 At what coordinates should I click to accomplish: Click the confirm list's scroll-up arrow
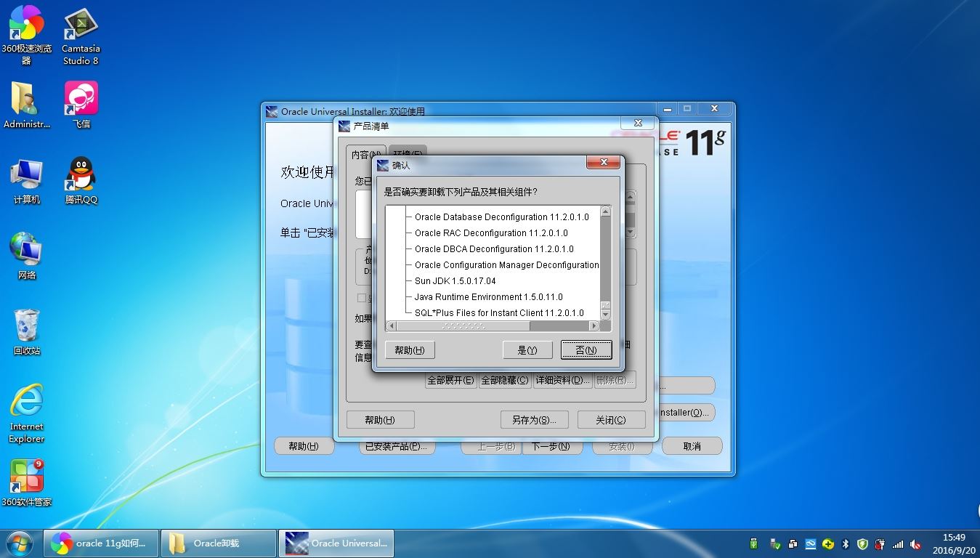tap(606, 211)
